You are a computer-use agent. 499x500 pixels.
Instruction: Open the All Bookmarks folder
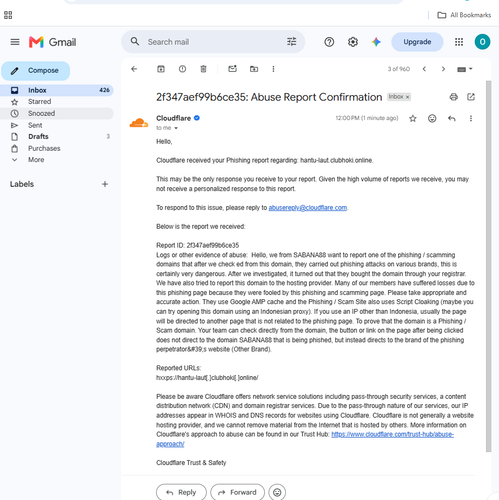pyautogui.click(x=464, y=15)
